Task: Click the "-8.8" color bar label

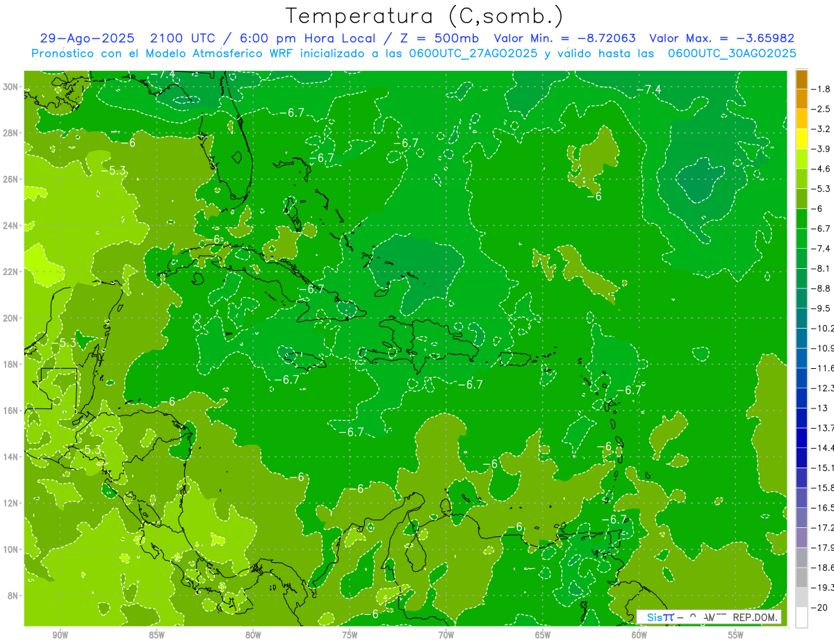Action: pos(821,288)
